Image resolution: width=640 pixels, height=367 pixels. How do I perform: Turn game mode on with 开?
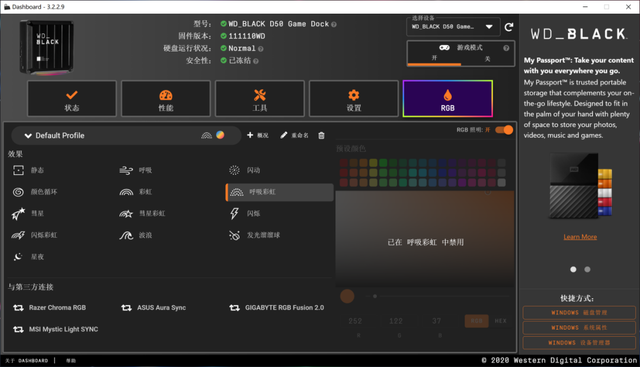434,58
